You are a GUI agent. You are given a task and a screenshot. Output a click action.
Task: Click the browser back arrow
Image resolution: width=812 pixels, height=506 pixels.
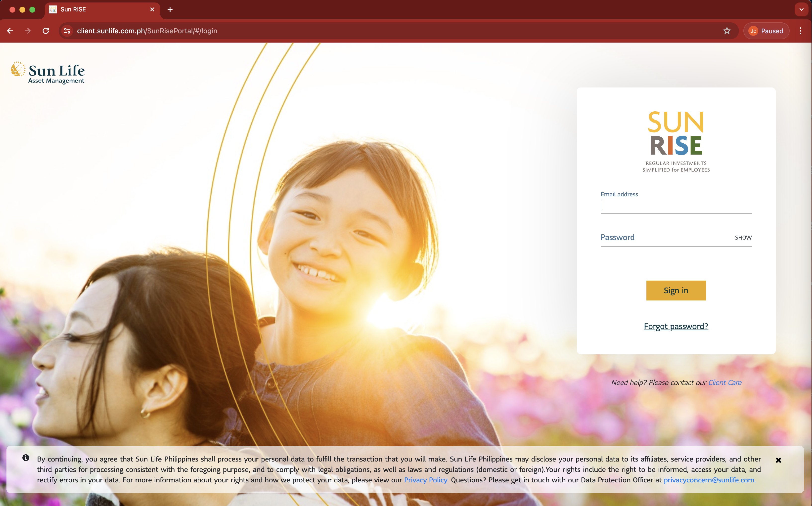(x=10, y=31)
